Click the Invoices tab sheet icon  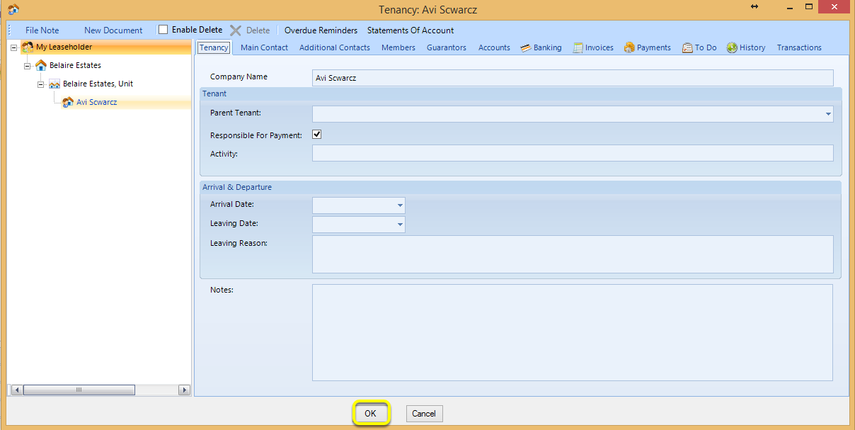[577, 48]
